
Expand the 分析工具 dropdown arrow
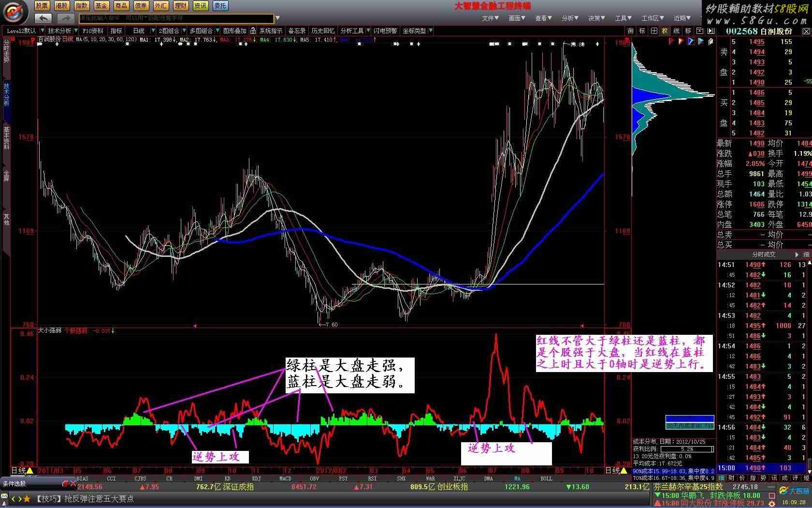point(368,30)
